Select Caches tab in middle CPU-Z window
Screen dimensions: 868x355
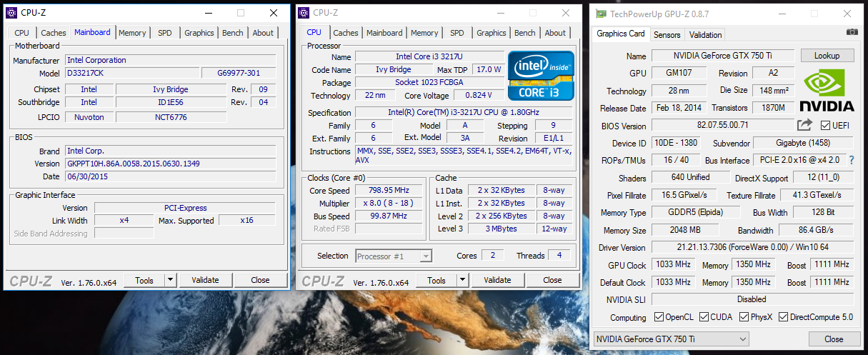tap(346, 33)
